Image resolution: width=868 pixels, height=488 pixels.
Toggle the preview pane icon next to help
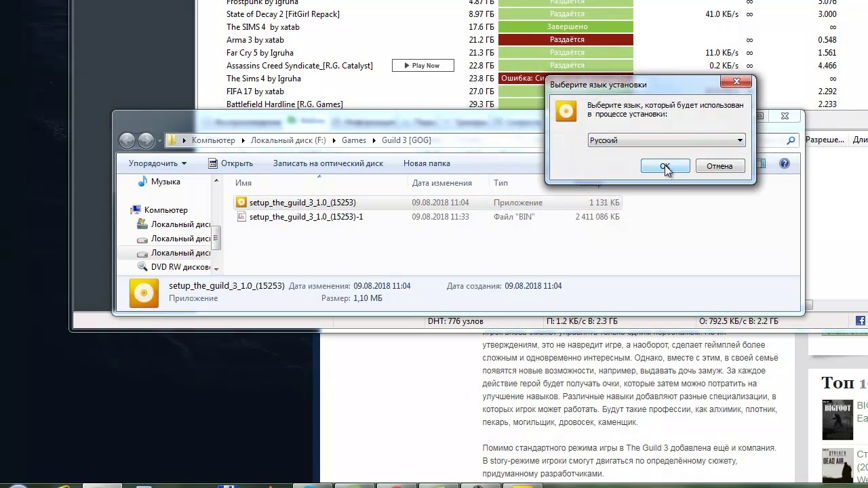pyautogui.click(x=761, y=163)
